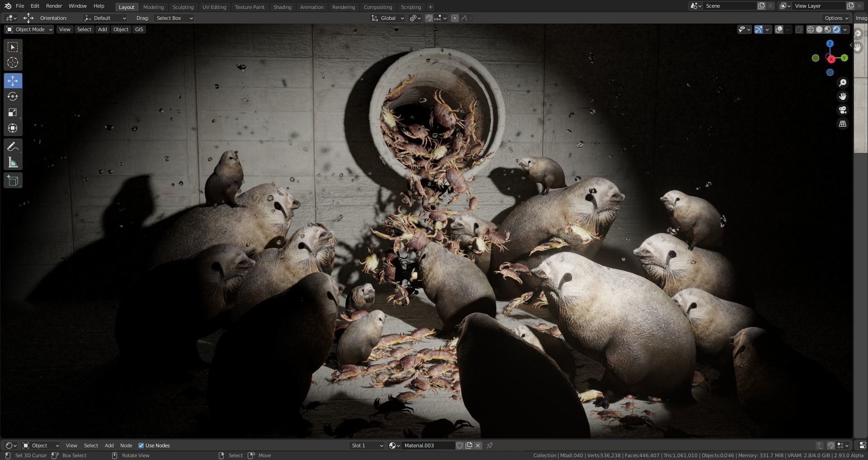Select the Transform tool
The height and width of the screenshot is (460, 868).
13,128
